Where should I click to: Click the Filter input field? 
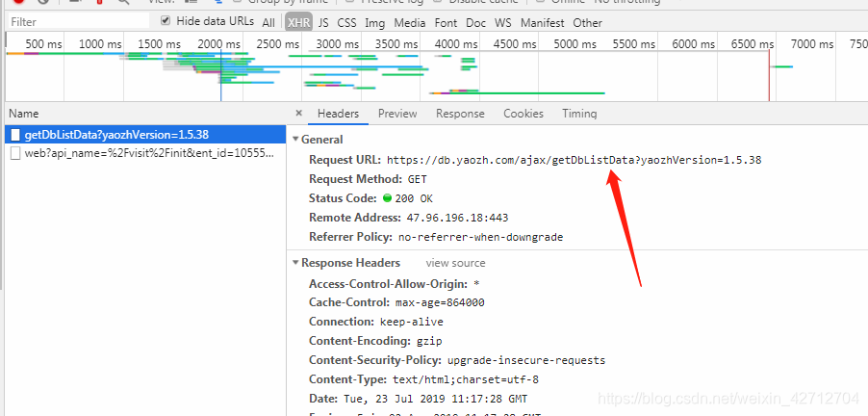pos(79,22)
